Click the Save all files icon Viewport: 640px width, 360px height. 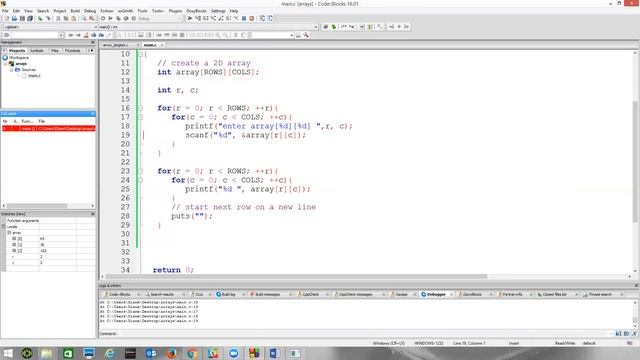coord(30,18)
